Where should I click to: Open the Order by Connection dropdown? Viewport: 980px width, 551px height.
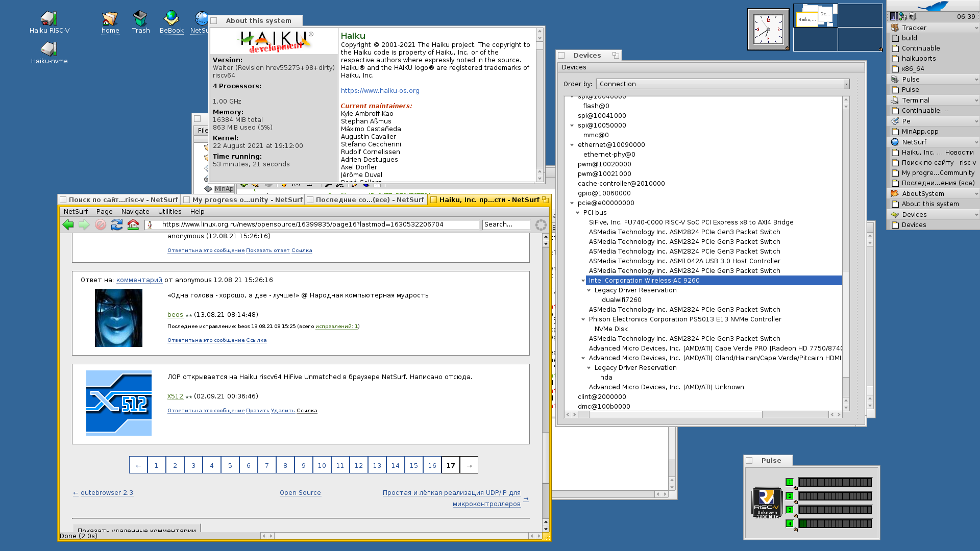(722, 84)
